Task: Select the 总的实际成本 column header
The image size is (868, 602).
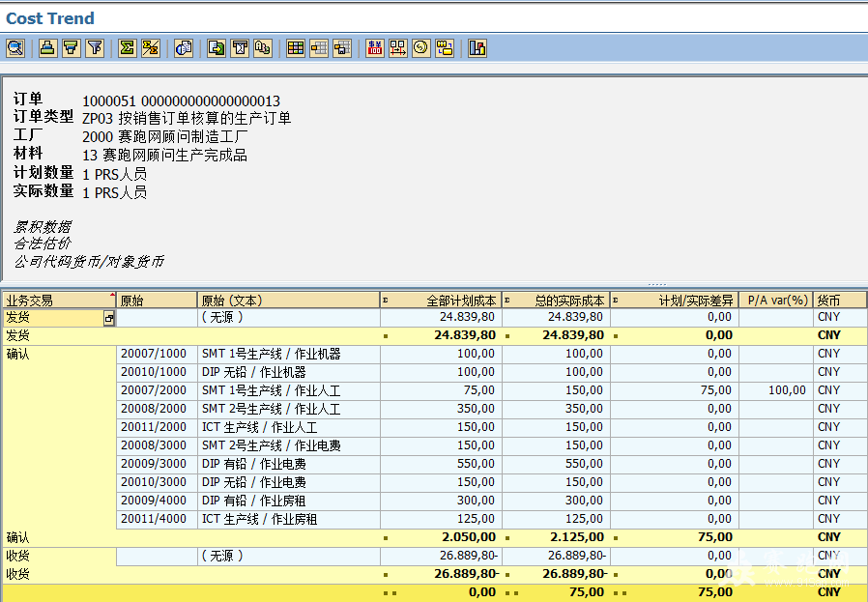Action: 556,300
